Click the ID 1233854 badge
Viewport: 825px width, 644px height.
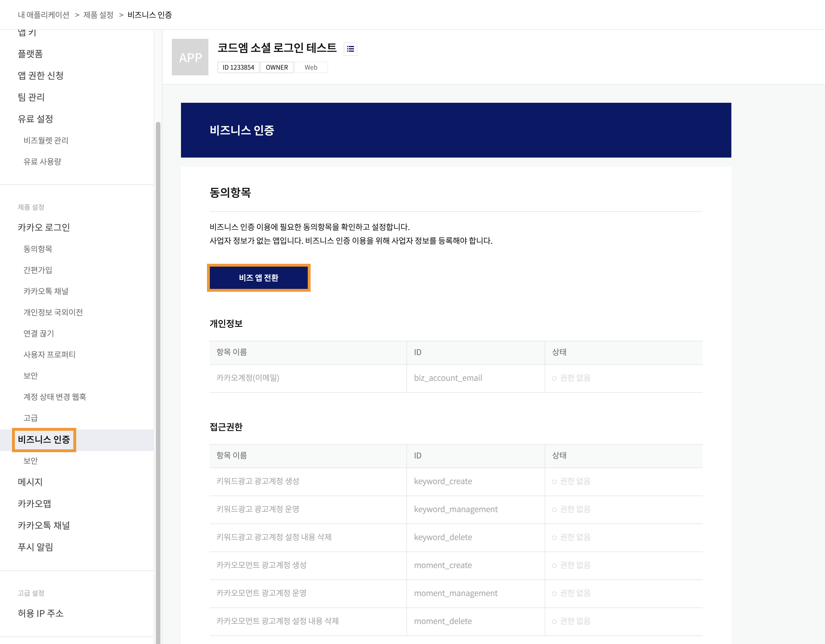coord(238,67)
